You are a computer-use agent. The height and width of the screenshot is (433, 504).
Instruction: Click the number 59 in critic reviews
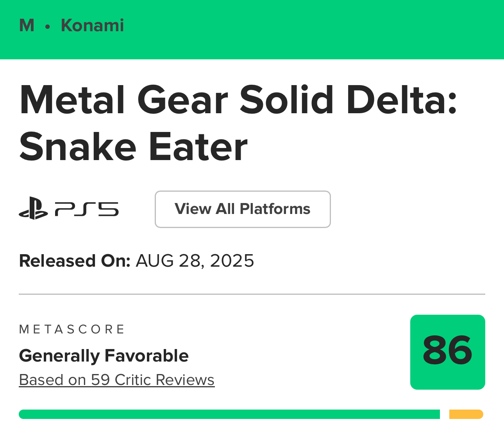[100, 380]
